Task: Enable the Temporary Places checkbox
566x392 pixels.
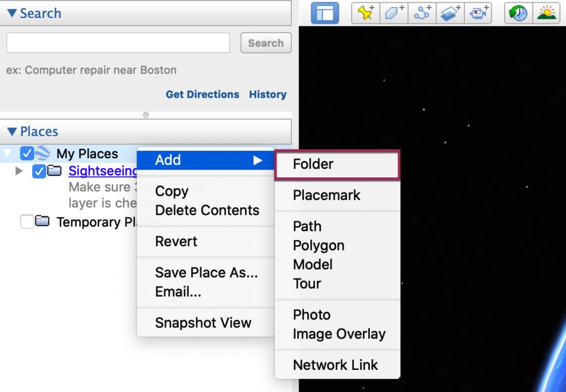Action: click(27, 222)
